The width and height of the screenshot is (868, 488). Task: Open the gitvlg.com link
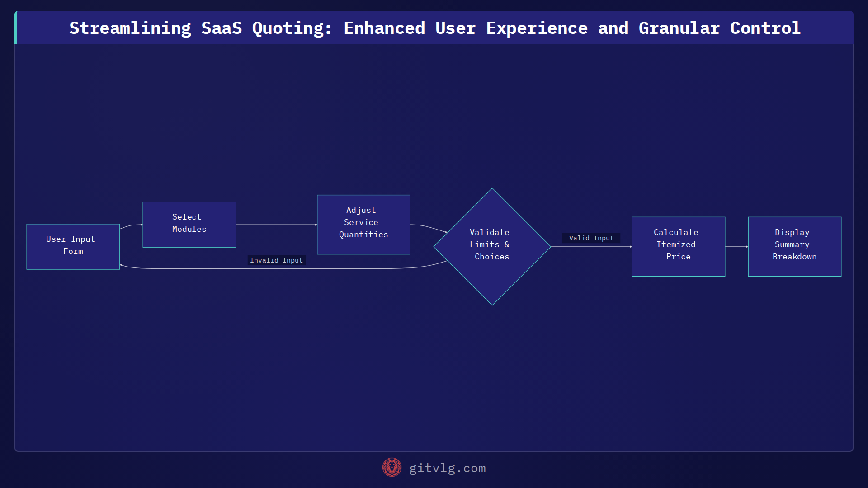pyautogui.click(x=447, y=468)
